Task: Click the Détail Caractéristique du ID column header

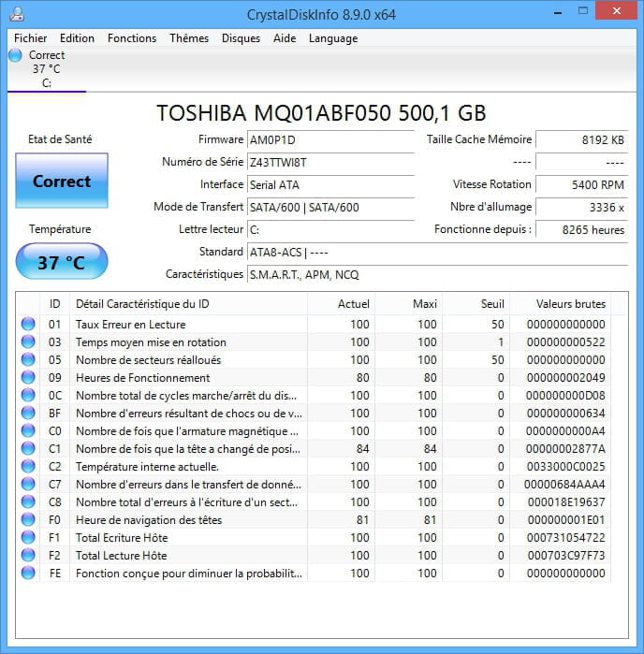Action: pyautogui.click(x=189, y=304)
